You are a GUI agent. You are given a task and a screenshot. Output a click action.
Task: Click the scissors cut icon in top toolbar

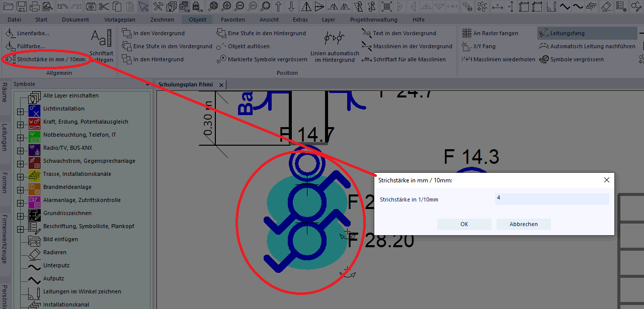104,7
